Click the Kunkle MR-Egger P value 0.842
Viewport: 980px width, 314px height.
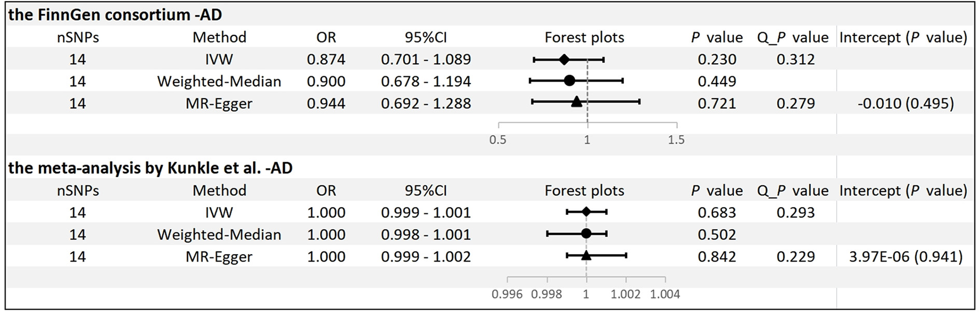coord(717,256)
